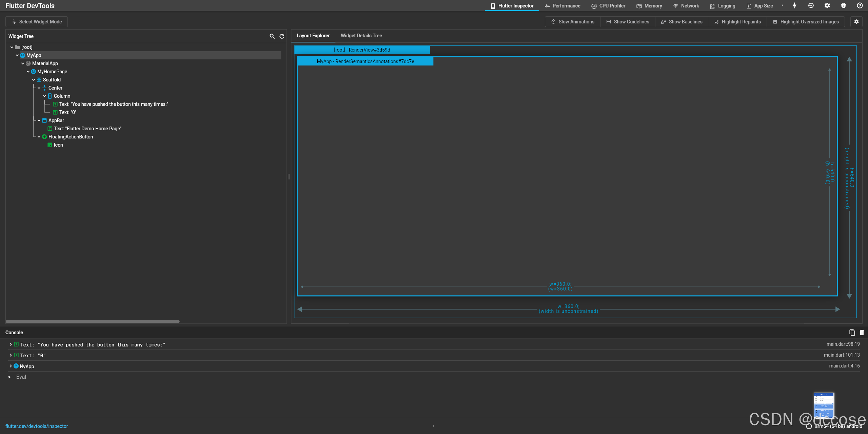Click the widget tree search icon

(272, 36)
